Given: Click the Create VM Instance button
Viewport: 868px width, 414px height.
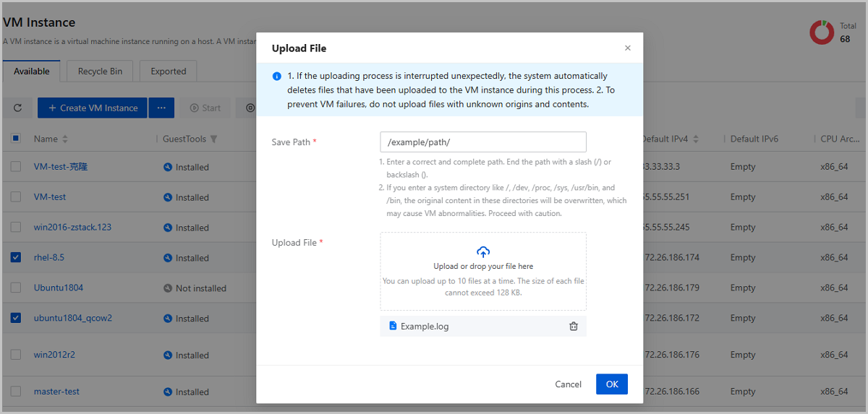Looking at the screenshot, I should tap(93, 108).
